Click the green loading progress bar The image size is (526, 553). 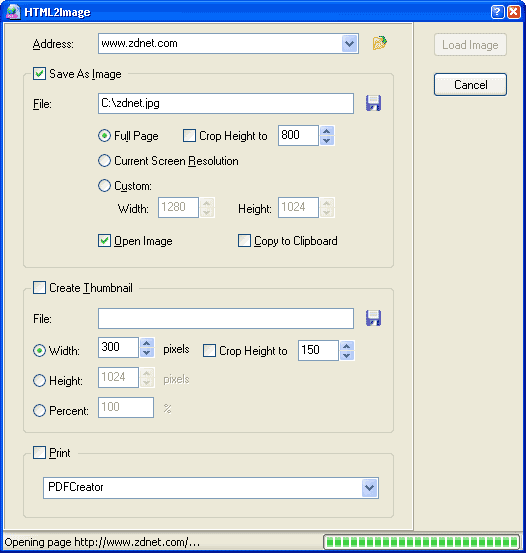(x=422, y=542)
